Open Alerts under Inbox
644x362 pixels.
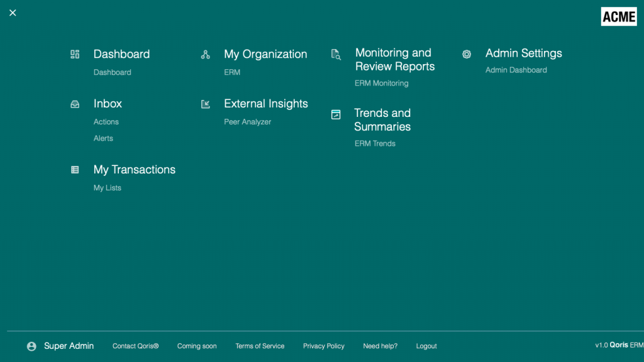tap(103, 138)
